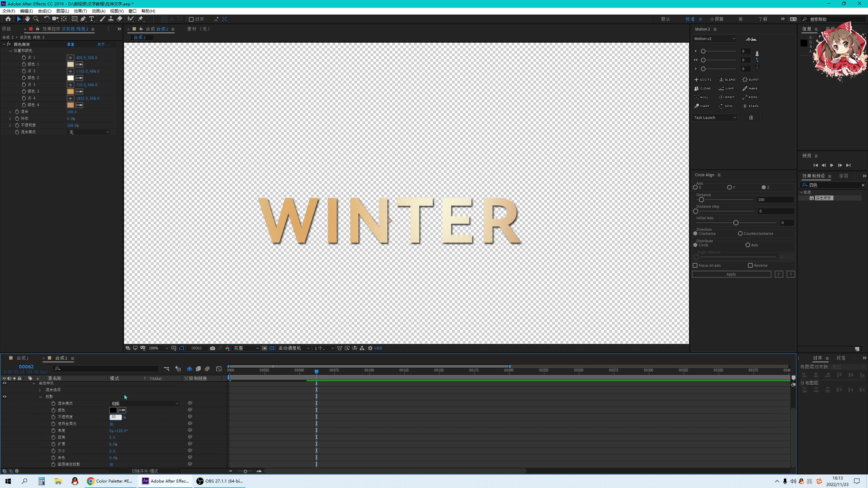The width and height of the screenshot is (868, 488).
Task: Select the Rectangle shape tool
Action: 75,19
